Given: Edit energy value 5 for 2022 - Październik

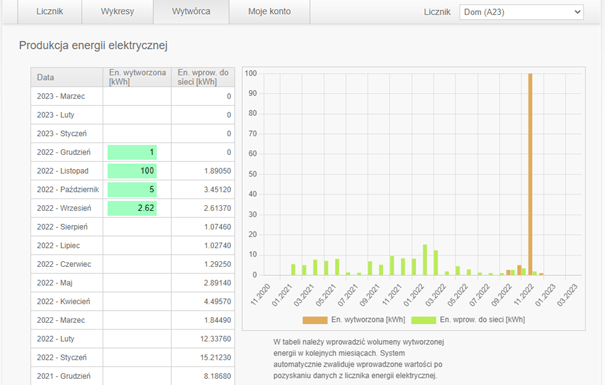Looking at the screenshot, I should pos(132,189).
